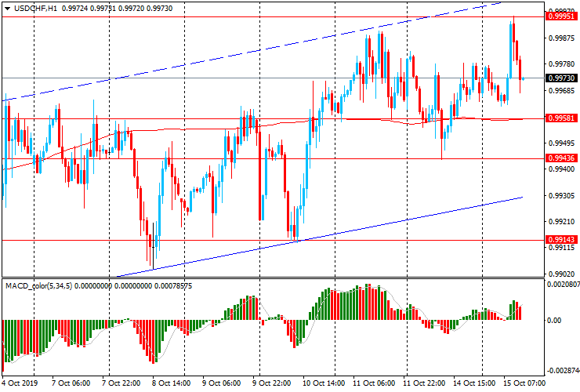Select the 0.99685 price scale value
The height and width of the screenshot is (392, 580).
tap(562, 90)
